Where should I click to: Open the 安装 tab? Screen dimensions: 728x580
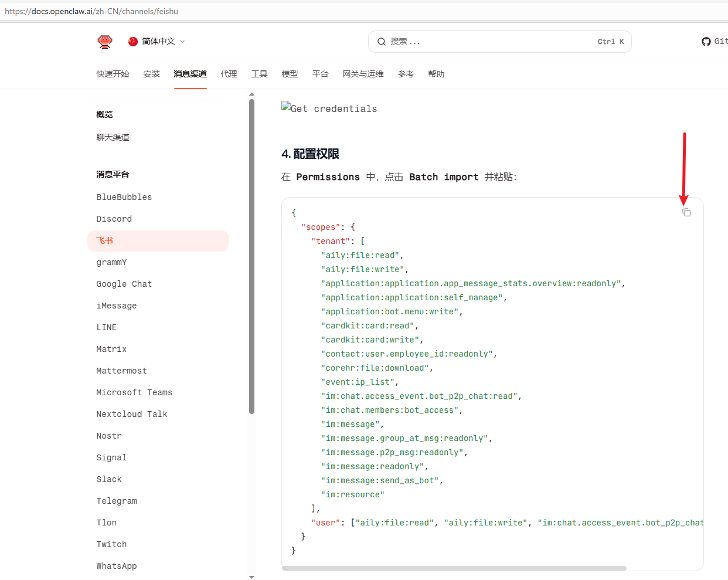[x=152, y=74]
